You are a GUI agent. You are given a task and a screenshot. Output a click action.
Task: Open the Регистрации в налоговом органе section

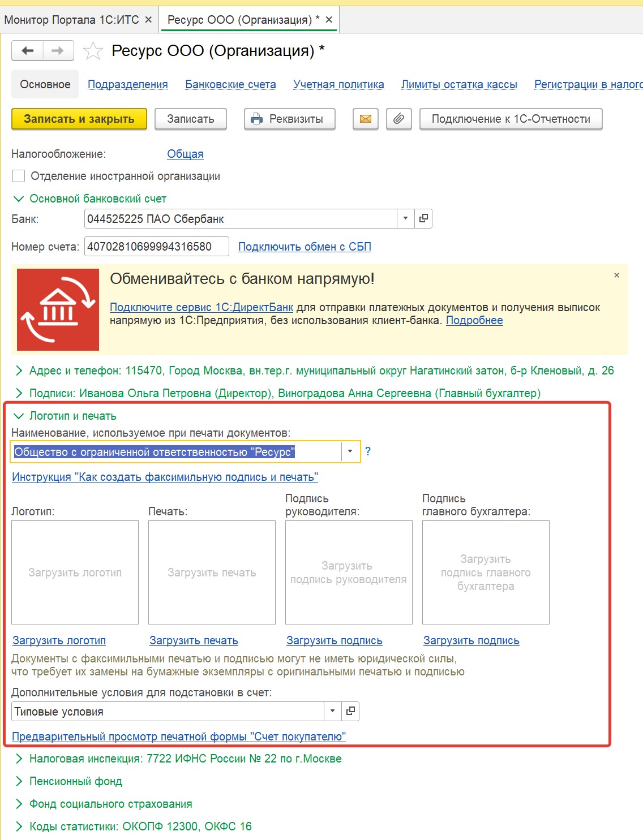point(589,84)
